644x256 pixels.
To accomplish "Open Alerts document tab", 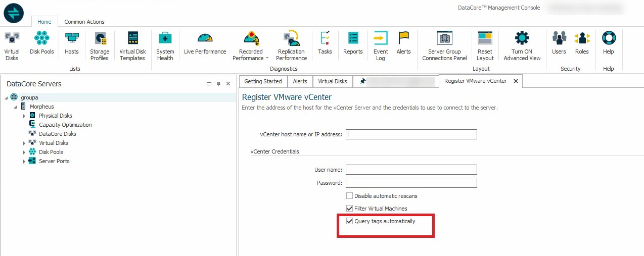I will click(300, 81).
